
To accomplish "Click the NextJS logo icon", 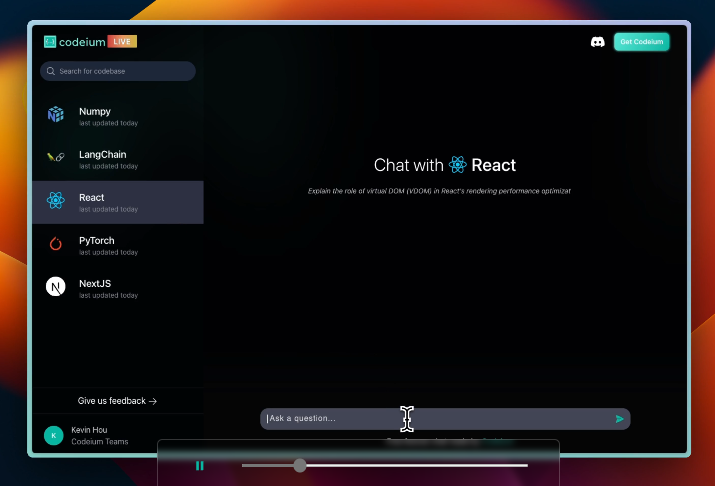I will (56, 287).
